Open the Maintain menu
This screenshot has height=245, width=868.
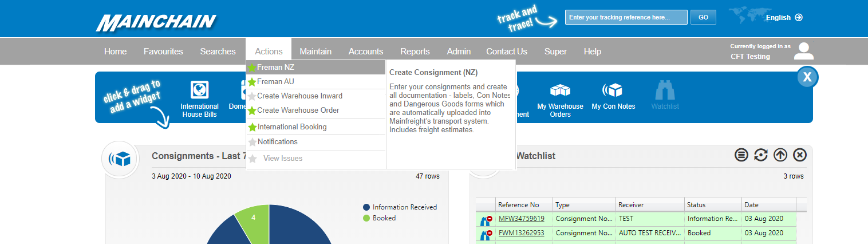coord(315,52)
